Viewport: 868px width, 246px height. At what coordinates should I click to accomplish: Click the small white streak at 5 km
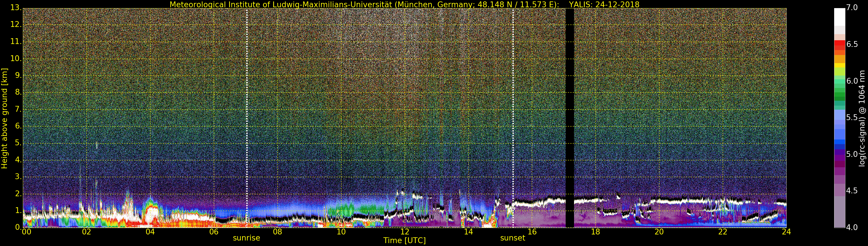[97, 145]
